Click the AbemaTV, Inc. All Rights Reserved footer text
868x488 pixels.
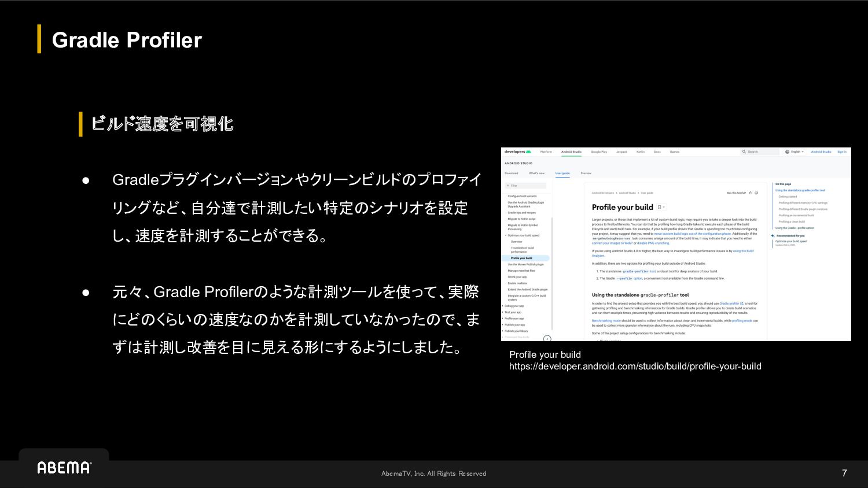[x=433, y=474]
